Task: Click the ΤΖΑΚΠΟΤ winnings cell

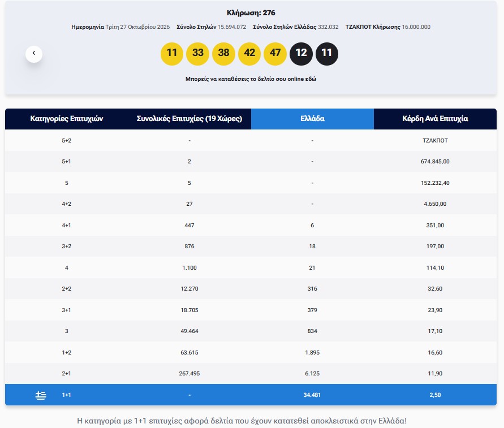Action: [435, 140]
